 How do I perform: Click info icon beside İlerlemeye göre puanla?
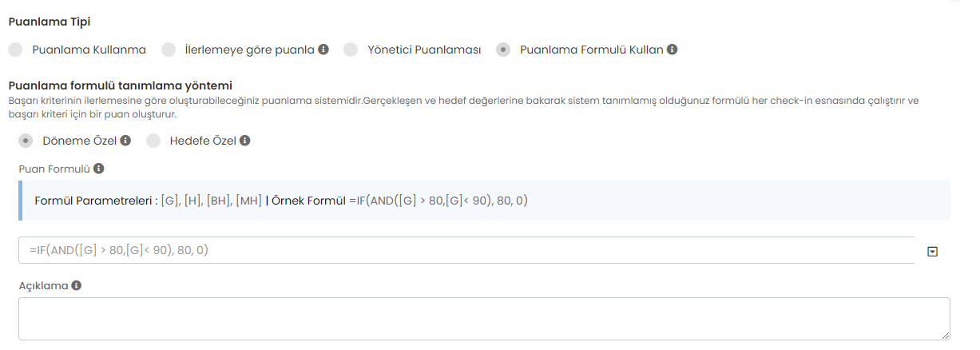pyautogui.click(x=323, y=50)
